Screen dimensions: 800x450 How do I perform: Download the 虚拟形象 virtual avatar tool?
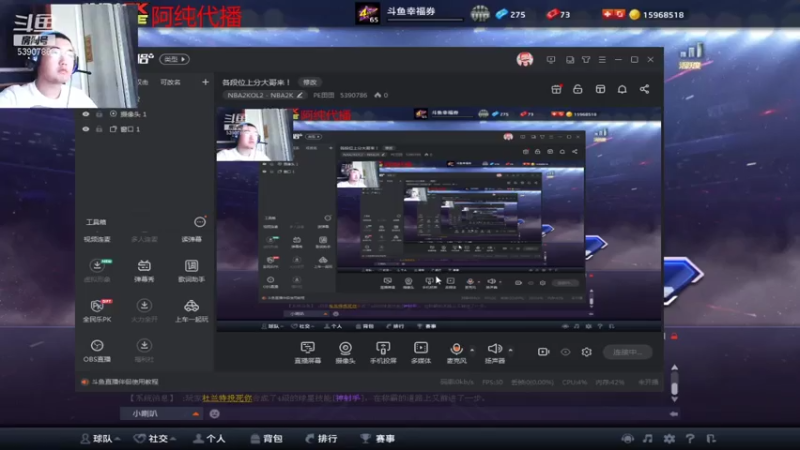coord(97,270)
